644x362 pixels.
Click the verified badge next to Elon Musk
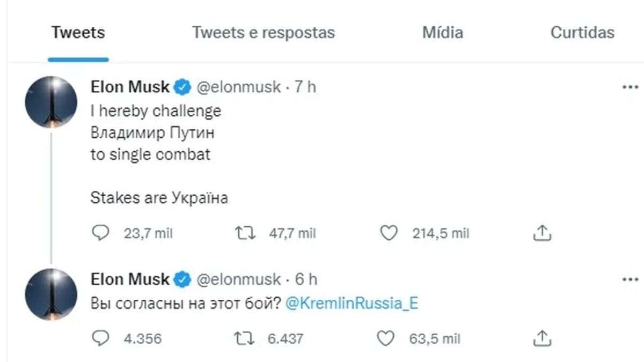click(x=181, y=86)
